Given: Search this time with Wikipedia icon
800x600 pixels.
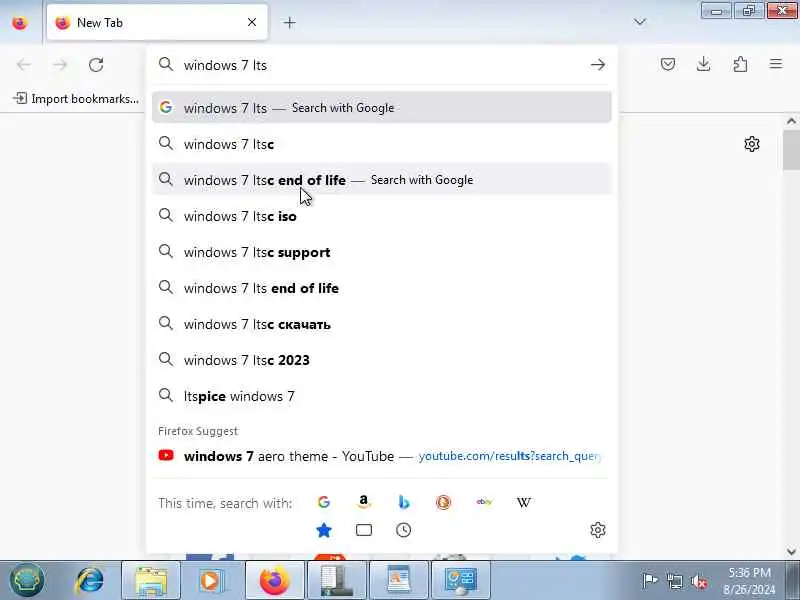Looking at the screenshot, I should click(x=523, y=503).
